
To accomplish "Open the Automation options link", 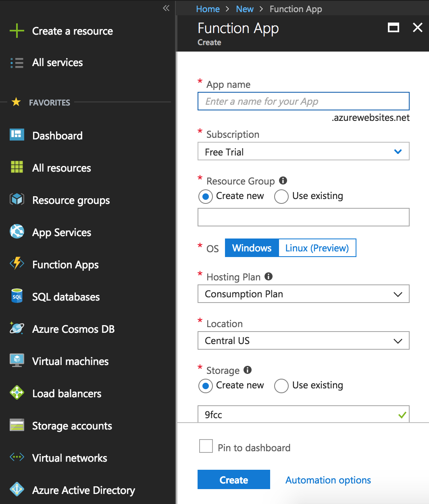I will 328,480.
